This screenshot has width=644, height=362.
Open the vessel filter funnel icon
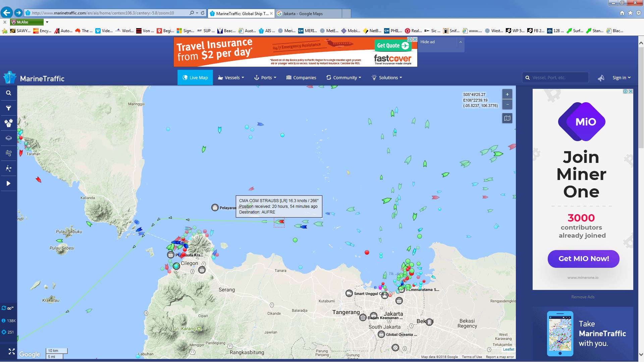pyautogui.click(x=9, y=108)
